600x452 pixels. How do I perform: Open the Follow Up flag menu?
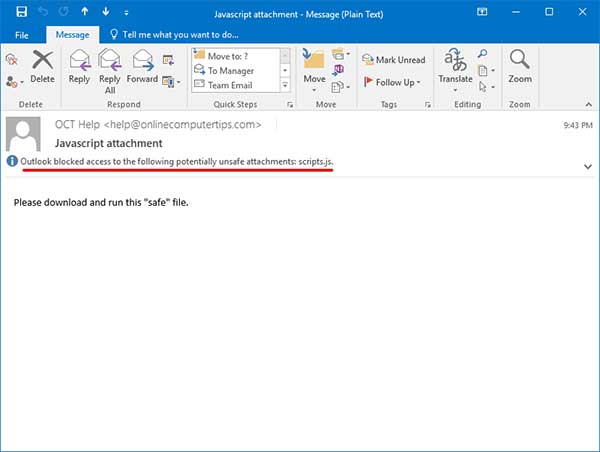392,82
